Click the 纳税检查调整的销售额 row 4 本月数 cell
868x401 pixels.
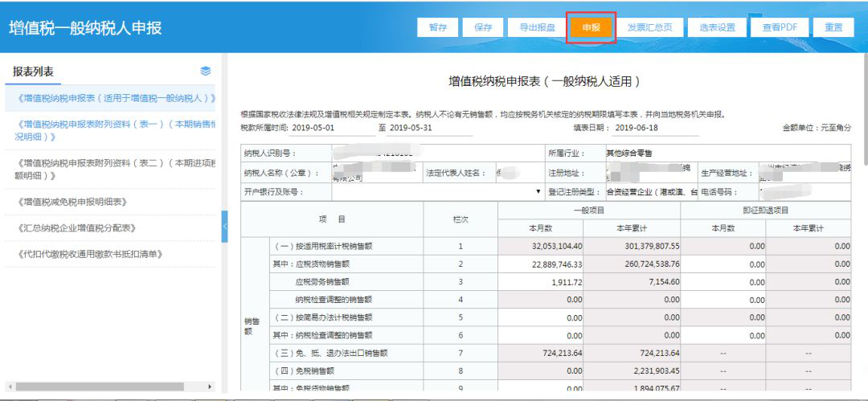pyautogui.click(x=540, y=300)
